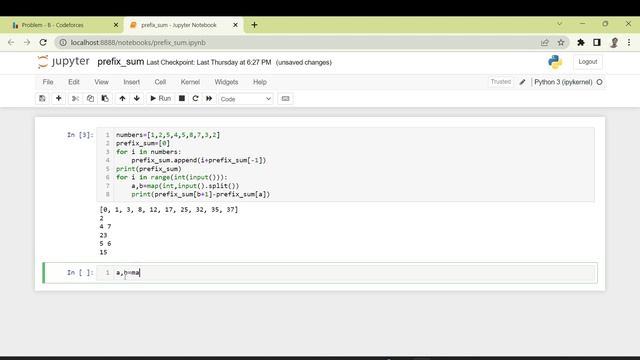Open the Kernel menu

(190, 82)
